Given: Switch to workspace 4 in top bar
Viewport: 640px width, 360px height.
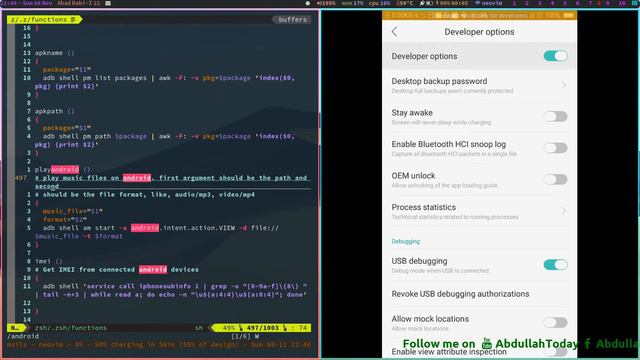Looking at the screenshot, I should 552,3.
